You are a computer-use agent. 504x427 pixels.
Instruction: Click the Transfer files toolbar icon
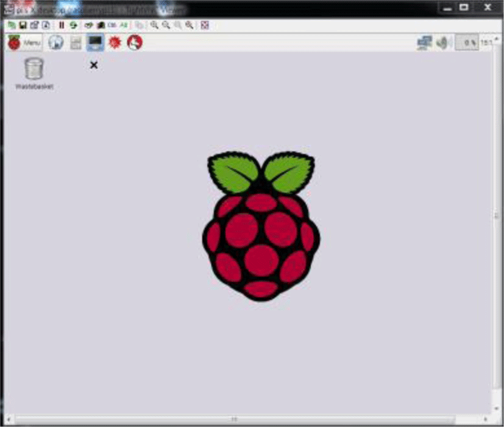coord(140,25)
